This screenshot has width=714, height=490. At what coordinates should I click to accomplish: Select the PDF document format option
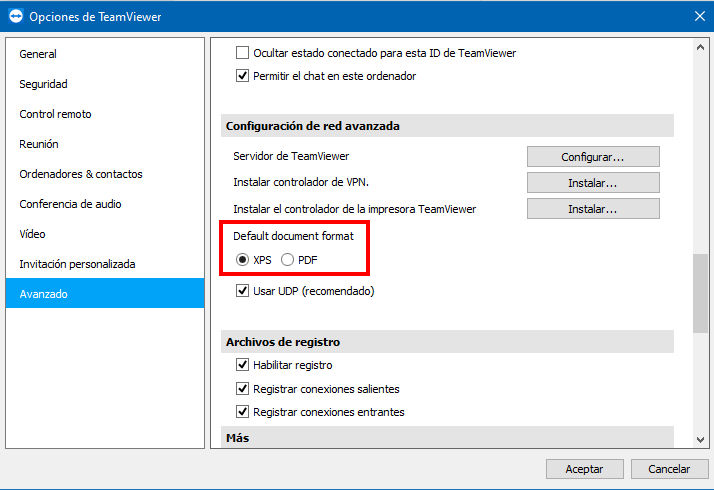coord(287,260)
